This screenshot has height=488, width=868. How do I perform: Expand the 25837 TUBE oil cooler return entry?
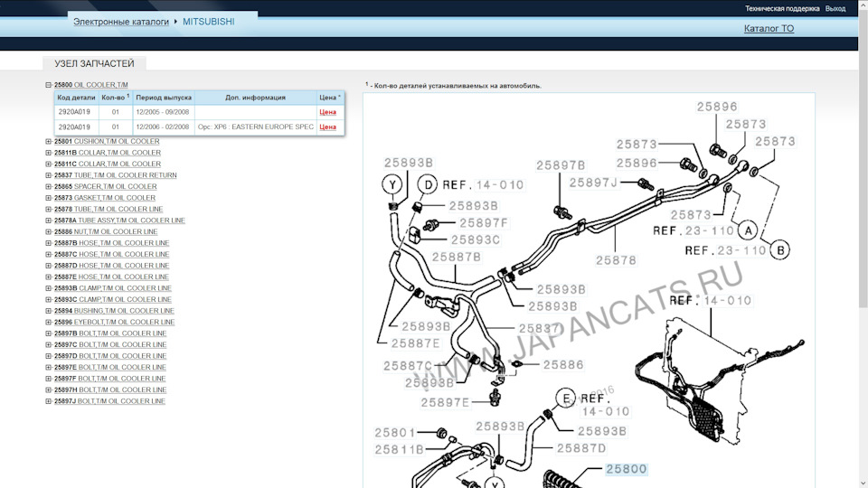click(x=48, y=175)
